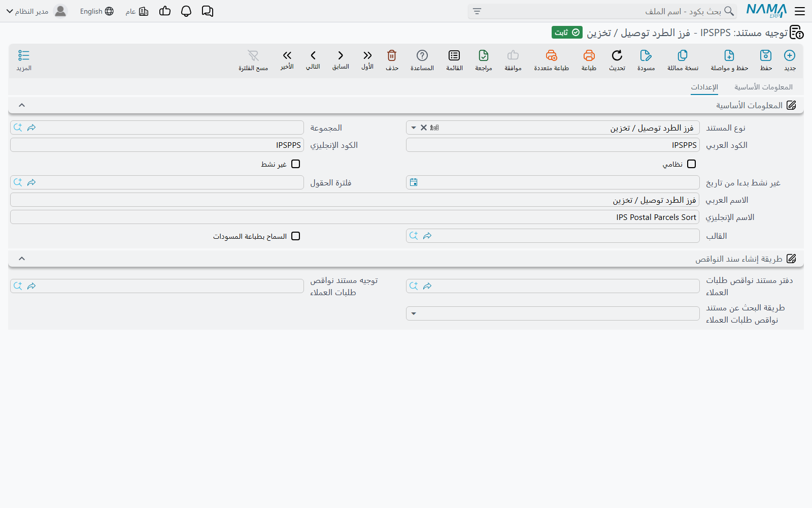Open the notifications bell
This screenshot has width=812, height=508.
pyautogui.click(x=186, y=11)
